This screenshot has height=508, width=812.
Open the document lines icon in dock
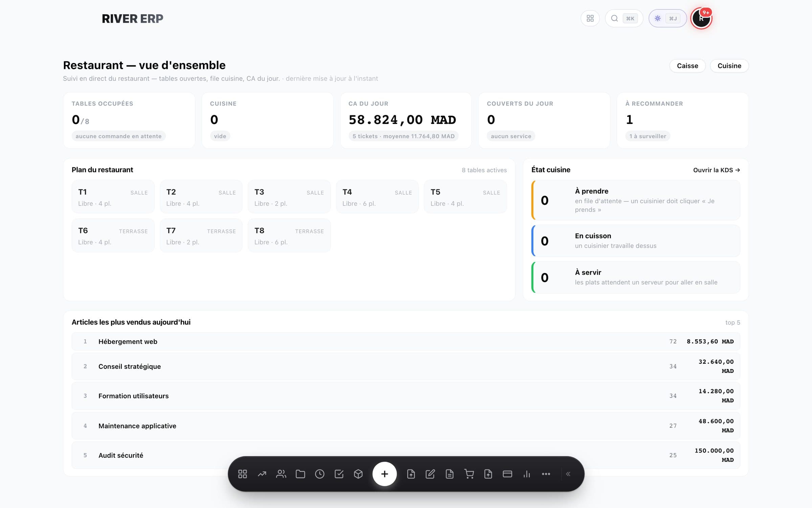pos(449,474)
